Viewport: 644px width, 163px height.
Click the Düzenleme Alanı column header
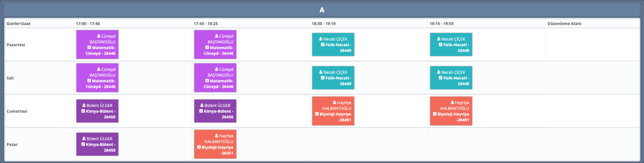click(564, 23)
